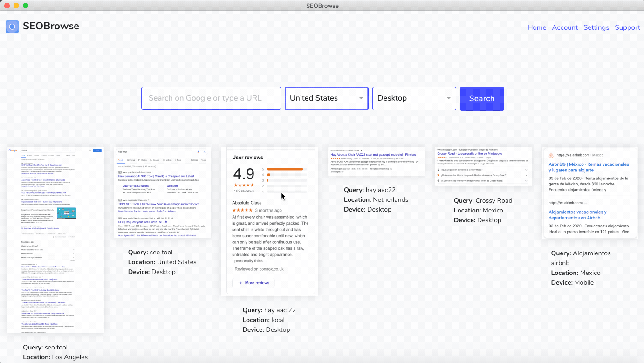Click the More reviews button in thumbnail
Screen dimensions: 644x363
pos(253,283)
